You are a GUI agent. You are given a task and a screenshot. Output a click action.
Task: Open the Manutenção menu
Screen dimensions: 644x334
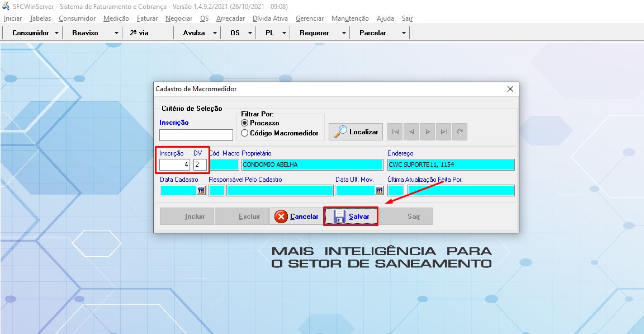349,18
